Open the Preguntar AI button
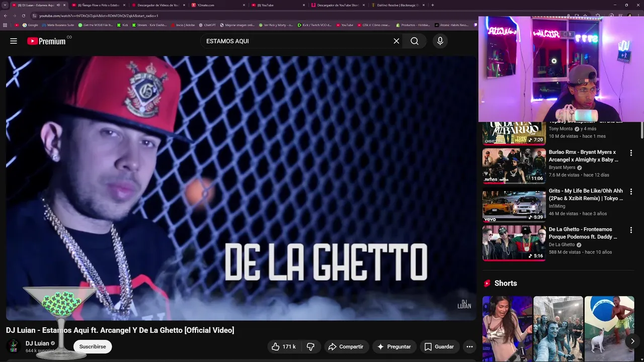The image size is (644, 362). tap(394, 346)
